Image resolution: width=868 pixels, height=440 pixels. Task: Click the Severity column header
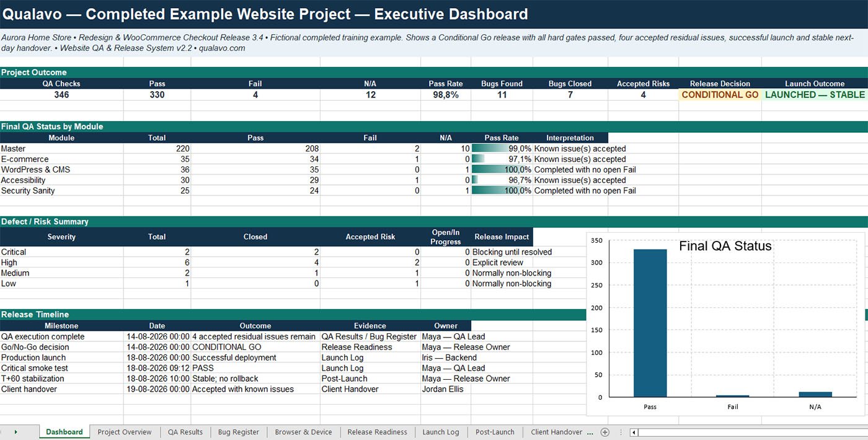[61, 236]
